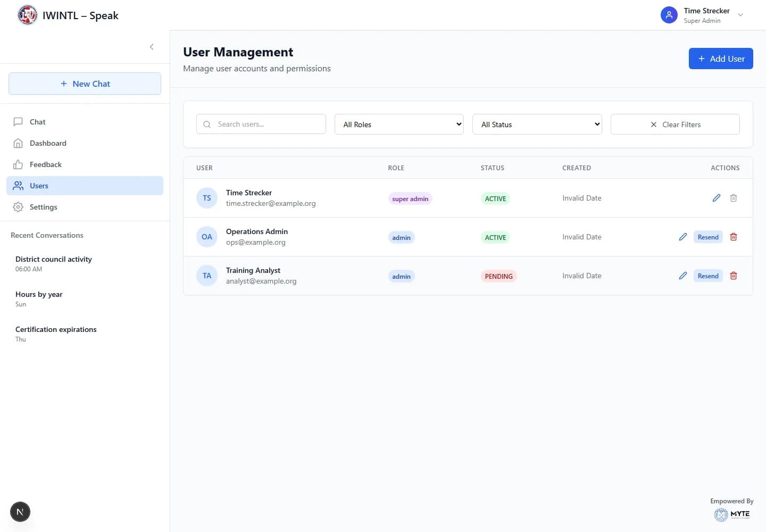Click the STATUS column header
Screen dimensions: 766x532
[x=492, y=168]
